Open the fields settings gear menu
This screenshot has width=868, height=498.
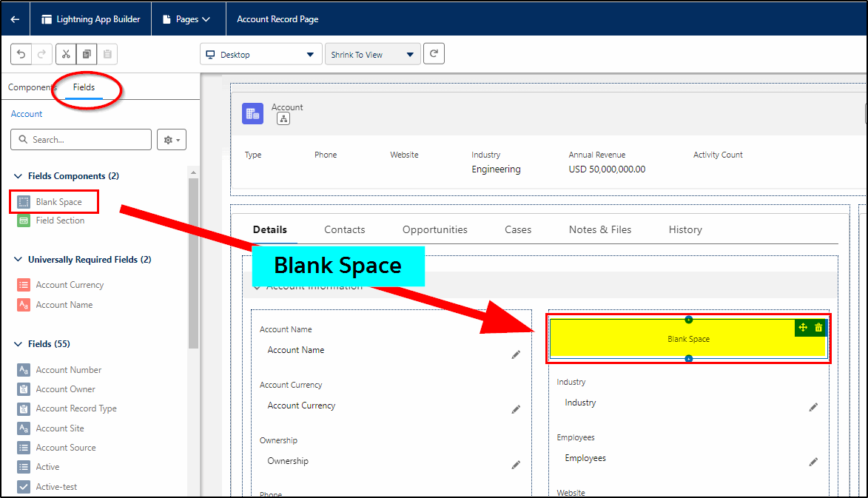pos(172,140)
